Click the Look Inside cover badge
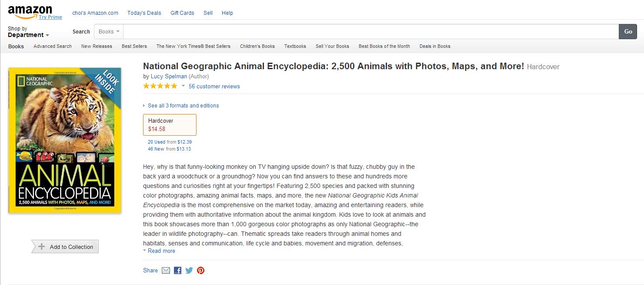The image size is (644, 285). tap(106, 82)
